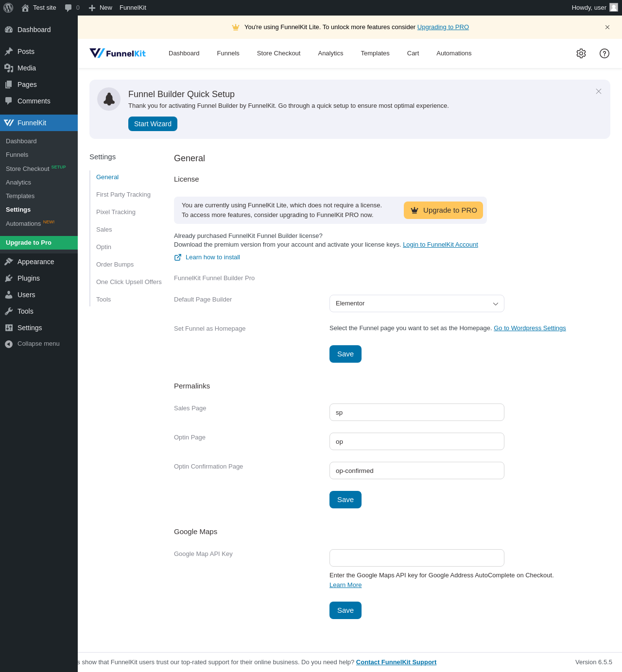Click the Pages icon in sidebar
622x672 pixels.
[x=9, y=84]
